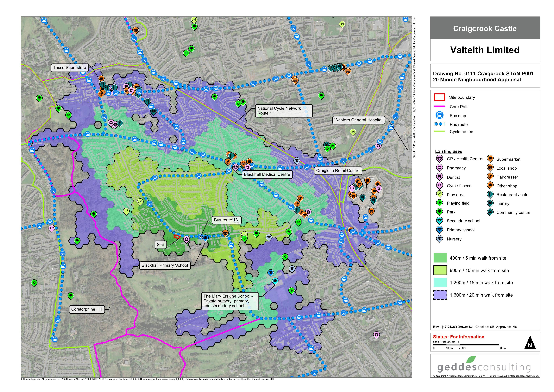Select the 1,600m / 20 min walk swatch

point(440,295)
